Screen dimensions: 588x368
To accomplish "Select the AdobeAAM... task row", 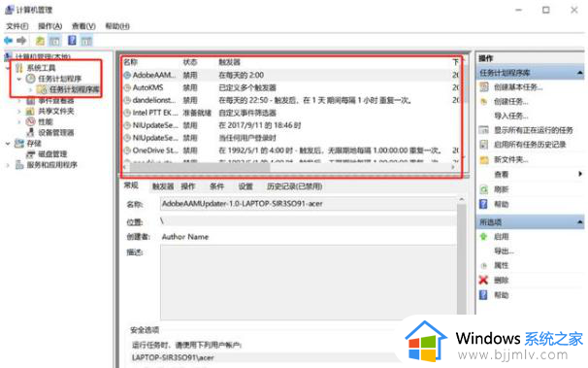I will (292, 75).
